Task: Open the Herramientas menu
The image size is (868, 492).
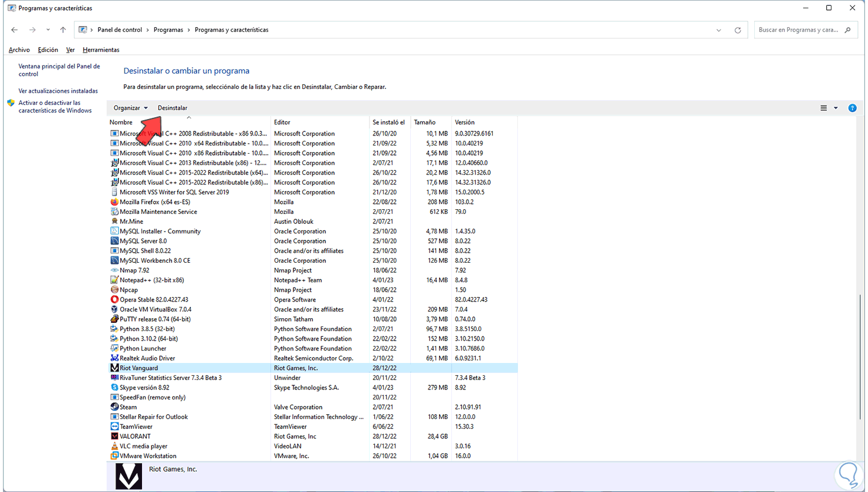Action: [x=101, y=50]
